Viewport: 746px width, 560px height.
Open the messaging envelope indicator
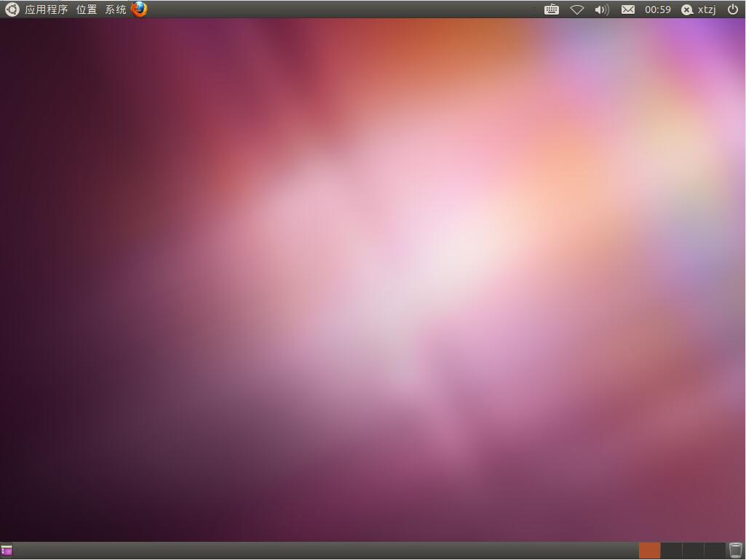[628, 9]
